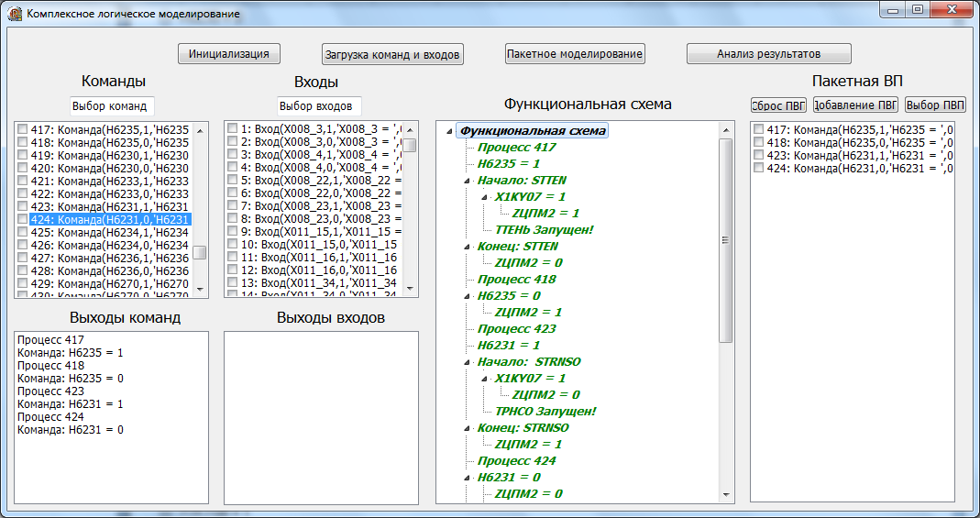Check command 419 H6230,1 checkbox
Screen dimensions: 980x518
[x=23, y=155]
